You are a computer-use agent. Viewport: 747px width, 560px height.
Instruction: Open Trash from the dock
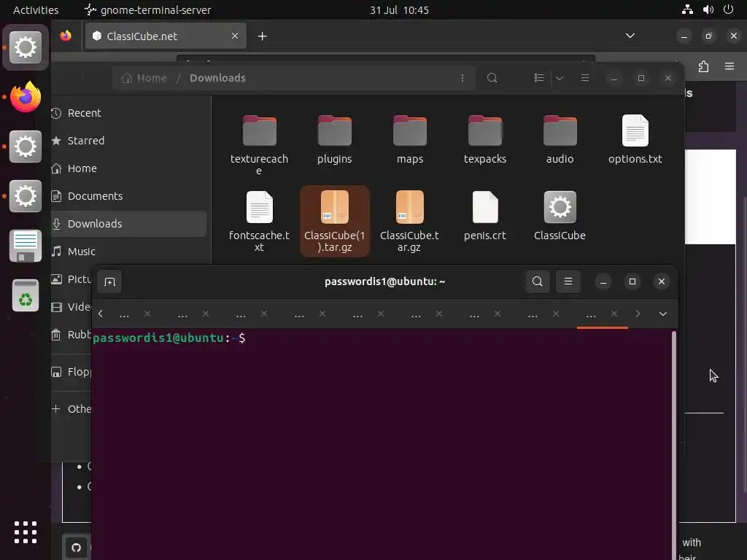tap(26, 295)
